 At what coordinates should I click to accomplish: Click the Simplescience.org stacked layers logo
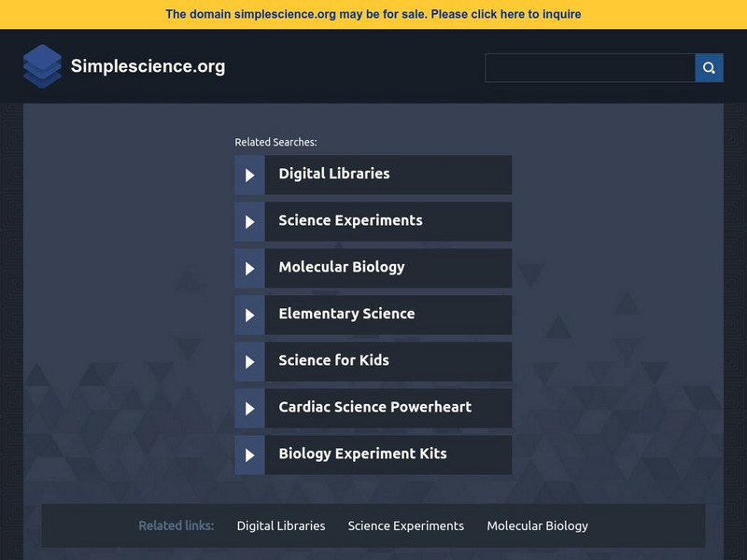[42, 66]
